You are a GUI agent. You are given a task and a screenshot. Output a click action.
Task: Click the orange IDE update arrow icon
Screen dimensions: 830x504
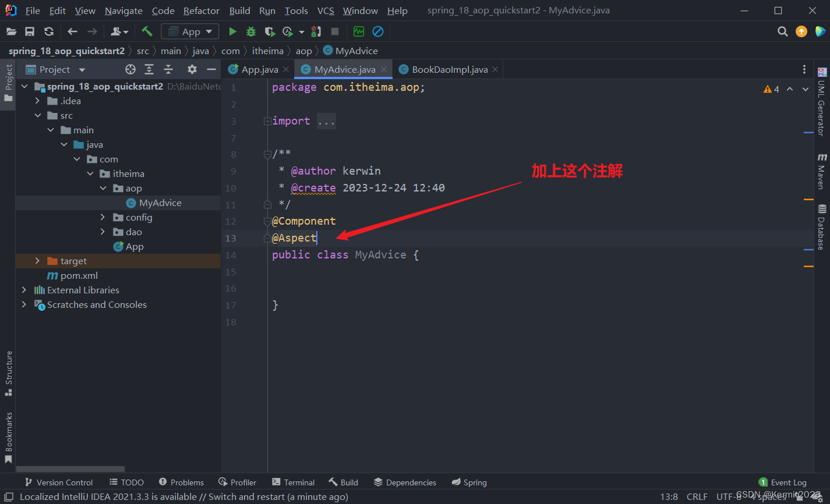(x=801, y=31)
